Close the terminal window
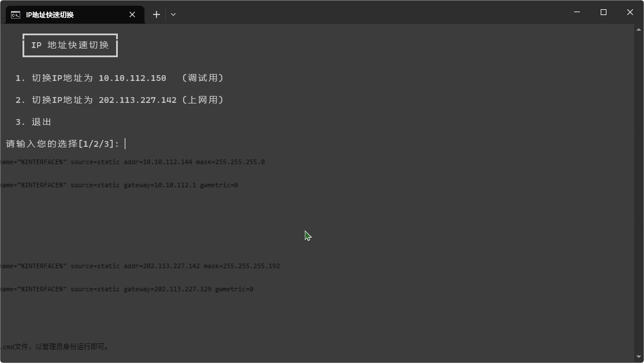Viewport: 644px width, 363px height. 630,12
